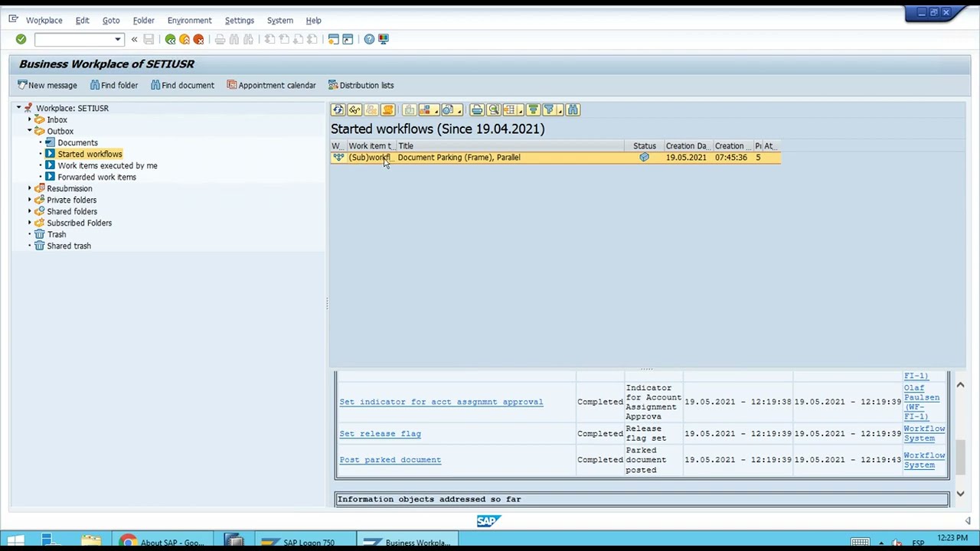The image size is (980, 551).
Task: Click the Print icon in the workflow list toolbar
Action: (x=477, y=110)
